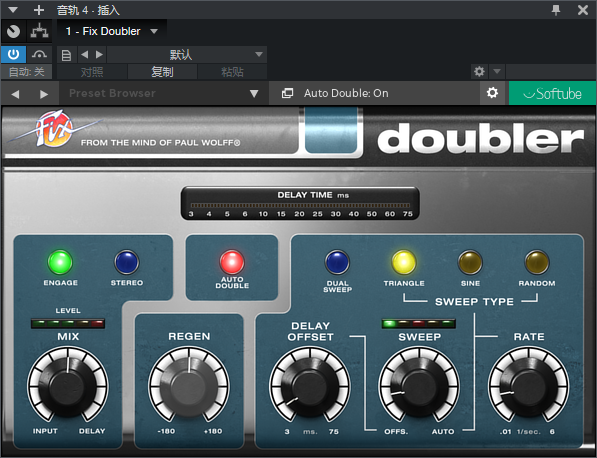Toggle the plugin power bypass button

13,54
